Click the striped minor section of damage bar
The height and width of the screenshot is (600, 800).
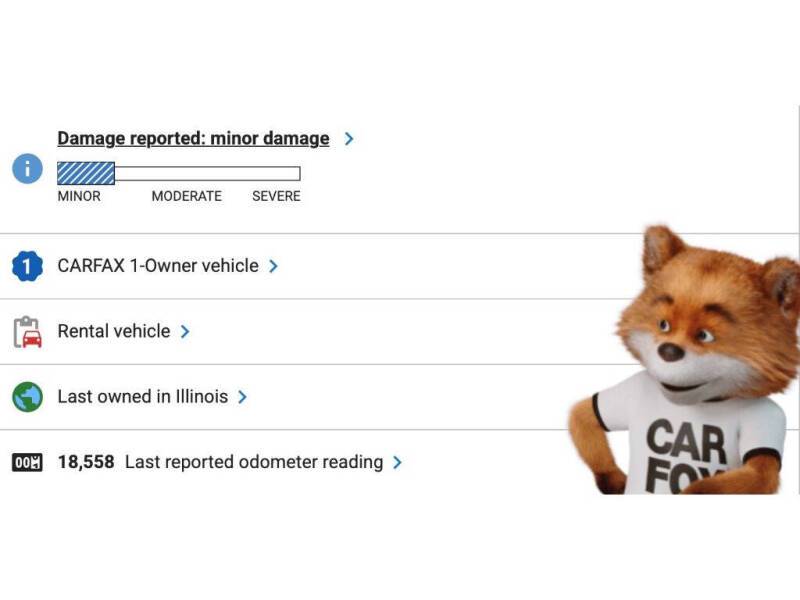(86, 173)
